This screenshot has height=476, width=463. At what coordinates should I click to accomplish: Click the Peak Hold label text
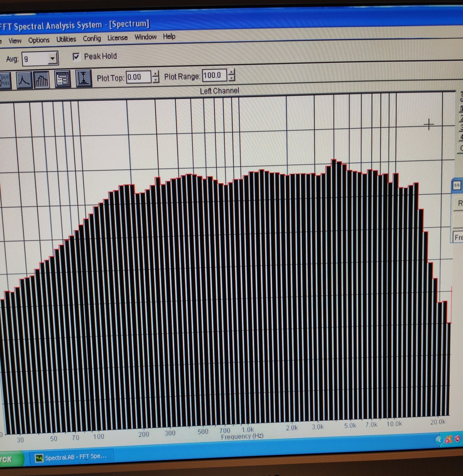(x=100, y=56)
